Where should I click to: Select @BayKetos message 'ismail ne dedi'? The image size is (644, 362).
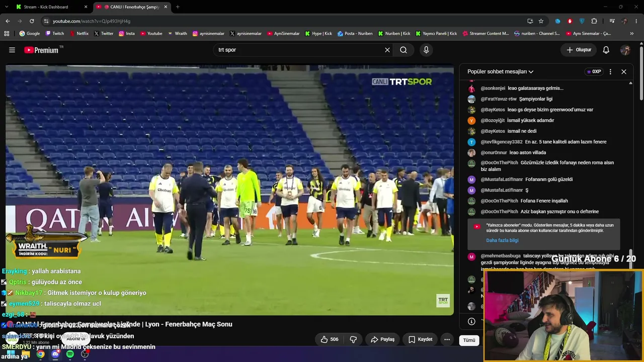point(522,131)
